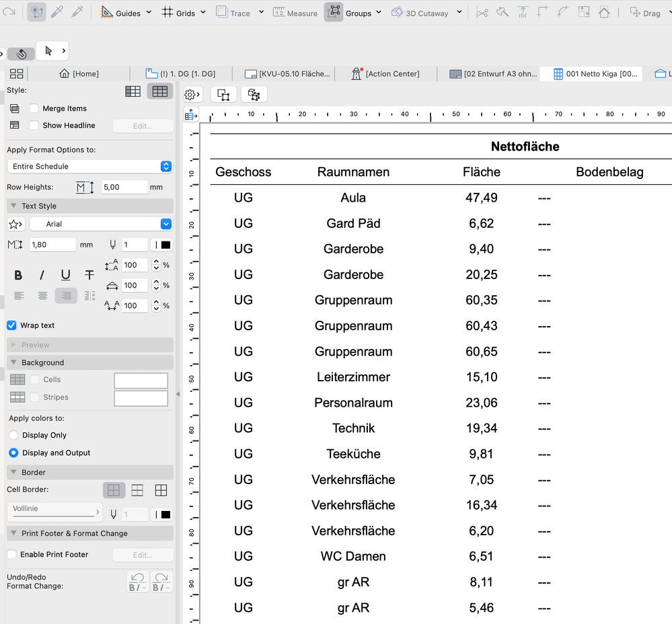Click the Drag tool icon
This screenshot has width=672, height=624.
(635, 12)
